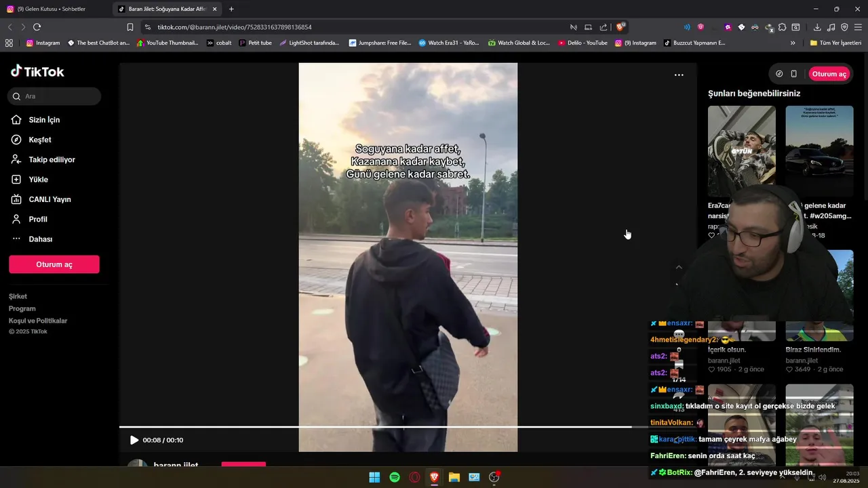Bookmark this page icon
Image resolution: width=868 pixels, height=488 pixels.
click(130, 27)
